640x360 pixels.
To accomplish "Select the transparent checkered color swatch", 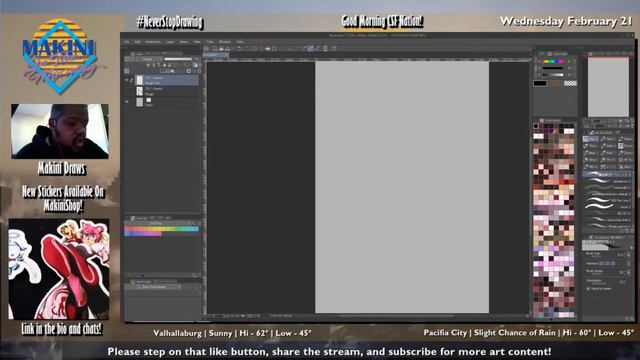I will (570, 83).
